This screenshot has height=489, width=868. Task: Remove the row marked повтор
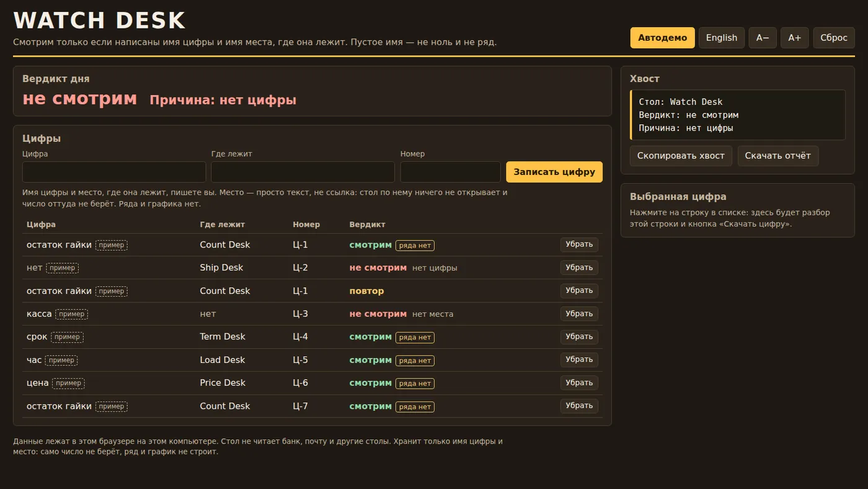pos(579,290)
